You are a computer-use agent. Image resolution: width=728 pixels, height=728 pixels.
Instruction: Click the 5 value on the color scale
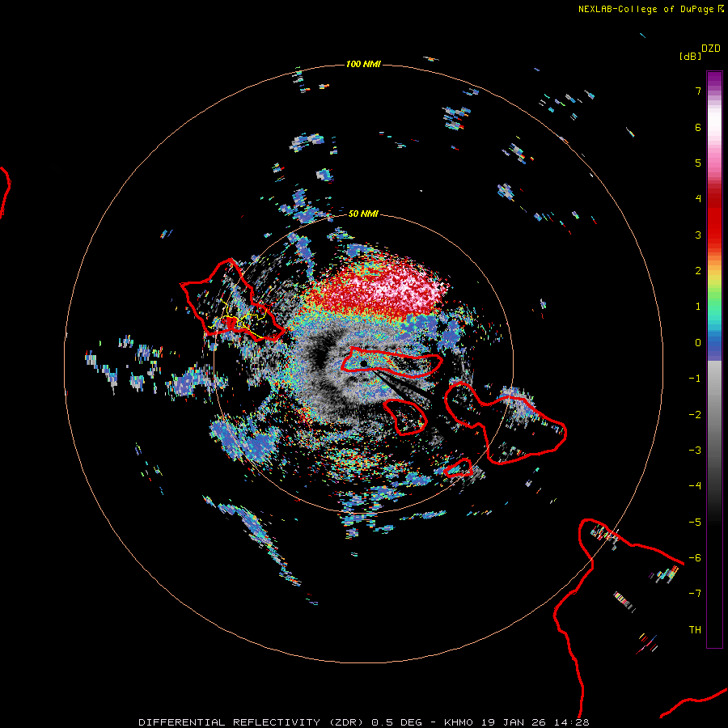point(698,163)
